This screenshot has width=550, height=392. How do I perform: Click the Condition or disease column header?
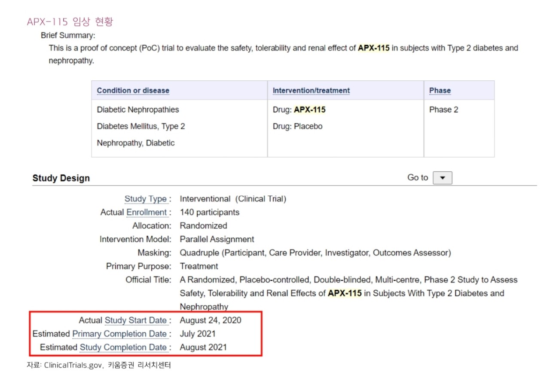click(133, 91)
